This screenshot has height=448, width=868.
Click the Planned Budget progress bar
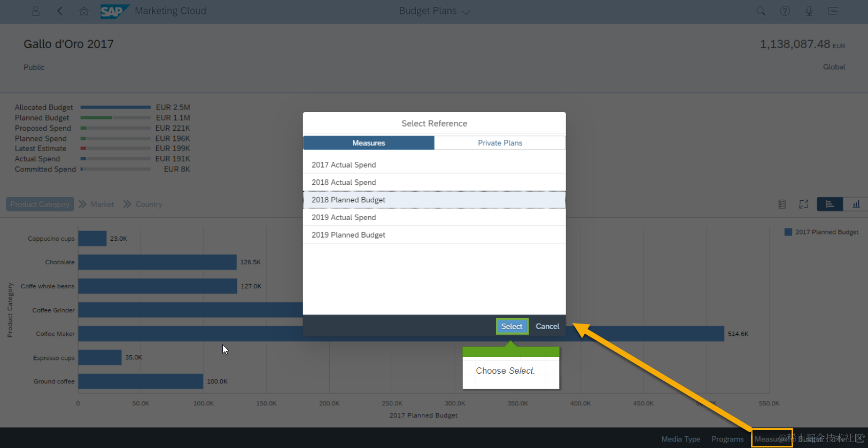(x=115, y=117)
